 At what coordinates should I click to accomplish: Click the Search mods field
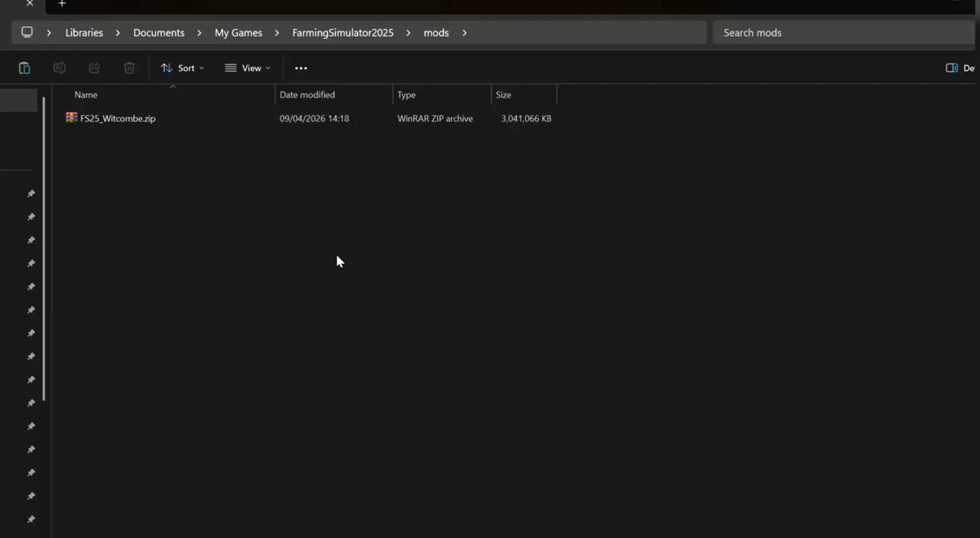(x=843, y=33)
